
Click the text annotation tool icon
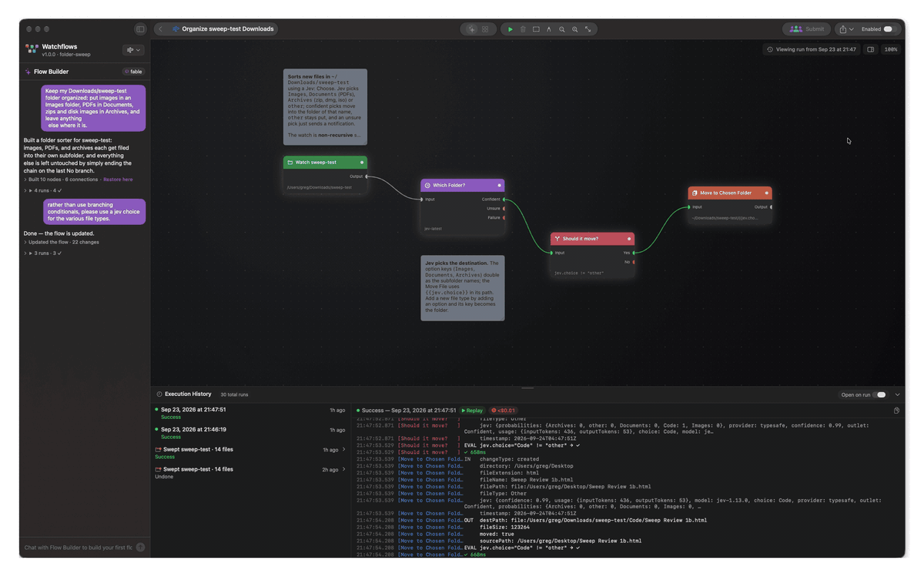click(x=549, y=29)
